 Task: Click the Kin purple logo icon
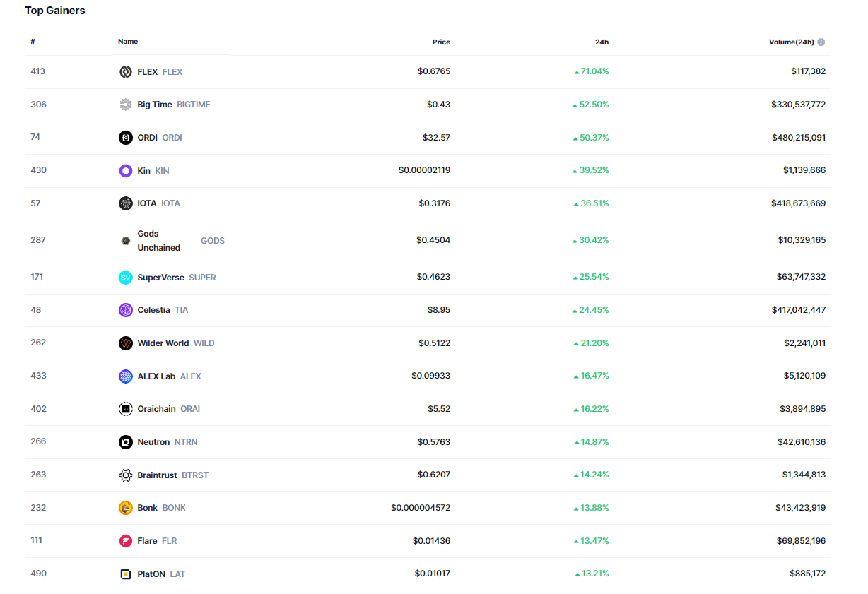(x=126, y=171)
